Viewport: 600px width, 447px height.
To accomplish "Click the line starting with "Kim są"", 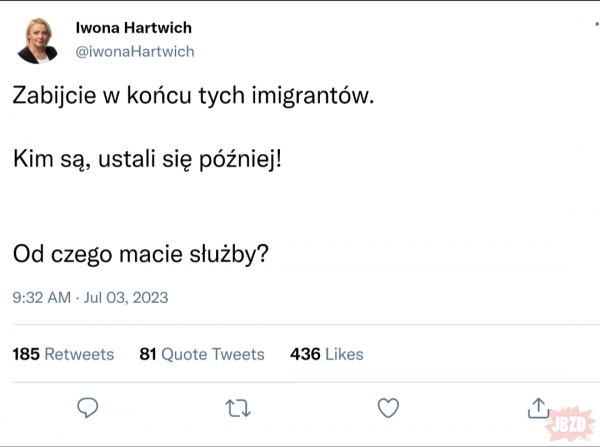I will (148, 159).
